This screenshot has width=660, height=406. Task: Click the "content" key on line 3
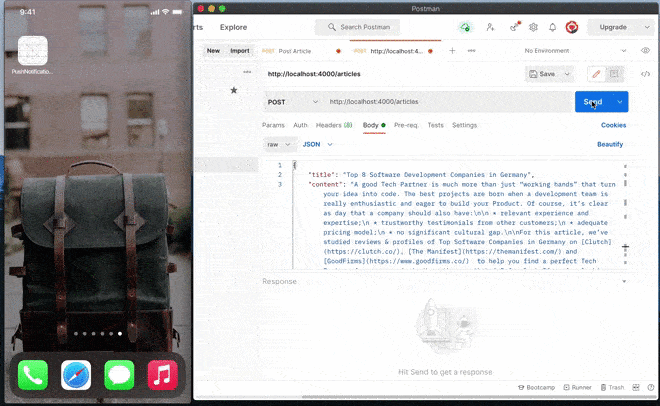tap(324, 184)
